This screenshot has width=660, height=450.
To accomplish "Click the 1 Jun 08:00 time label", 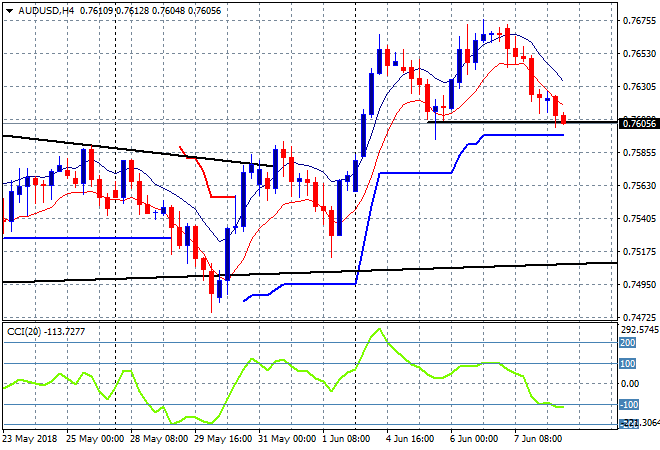I will click(x=346, y=438).
